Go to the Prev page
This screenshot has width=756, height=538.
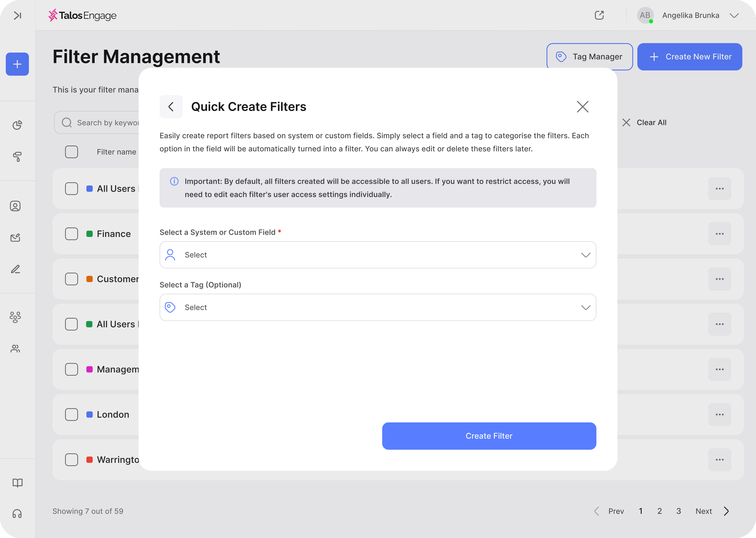(x=609, y=511)
